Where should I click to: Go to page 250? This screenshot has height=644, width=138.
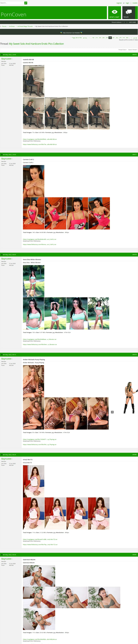[100, 38]
